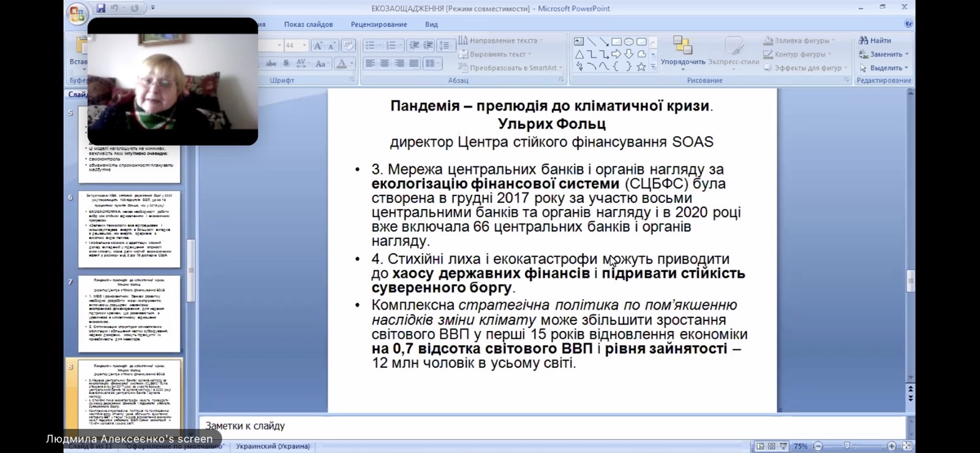Click Преобразовать в SmartArt

pyautogui.click(x=510, y=67)
